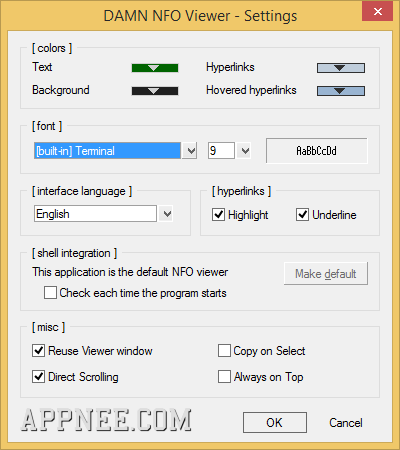Open the Text color picker swatch
Screen dimensions: 400x450
coord(155,68)
